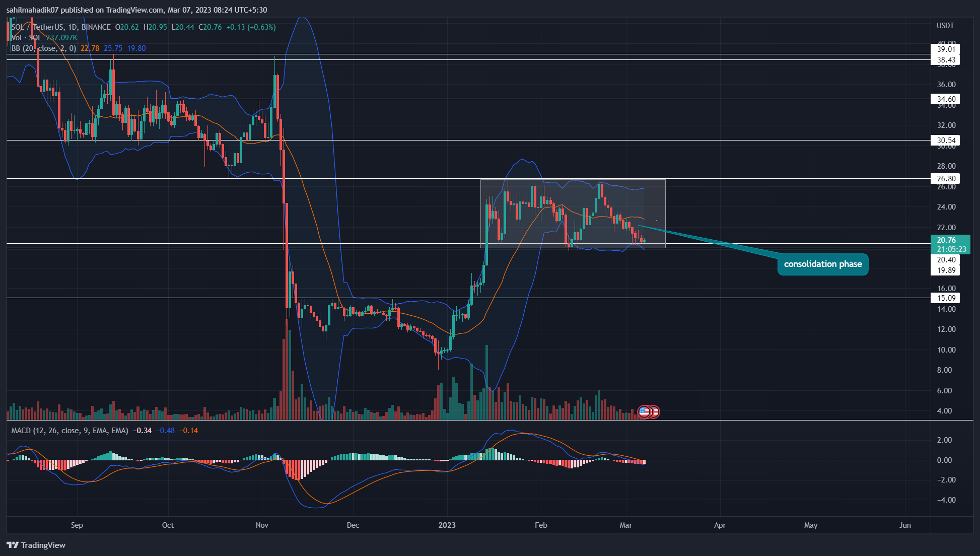
Task: Click the 30.54 price level label
Action: point(946,141)
